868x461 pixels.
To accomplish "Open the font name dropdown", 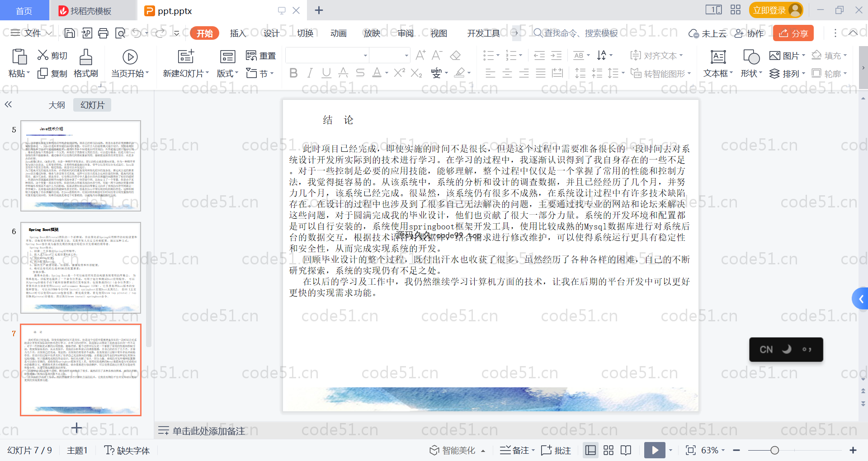I will click(x=365, y=56).
